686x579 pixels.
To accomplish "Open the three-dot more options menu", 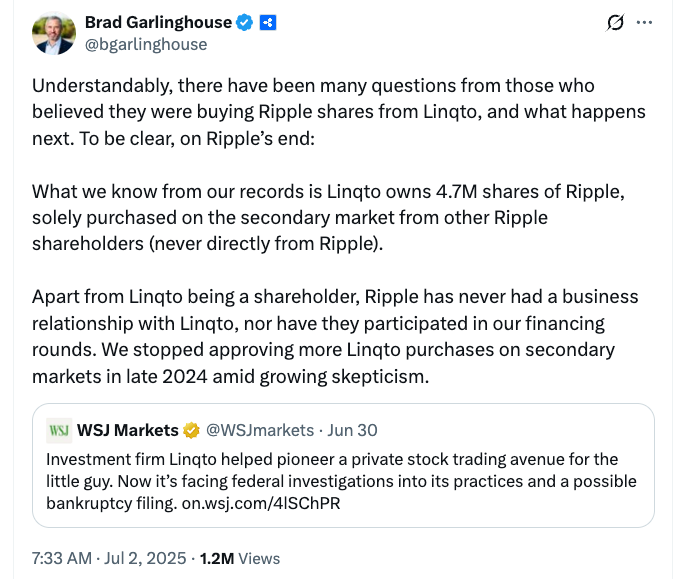I will point(646,22).
